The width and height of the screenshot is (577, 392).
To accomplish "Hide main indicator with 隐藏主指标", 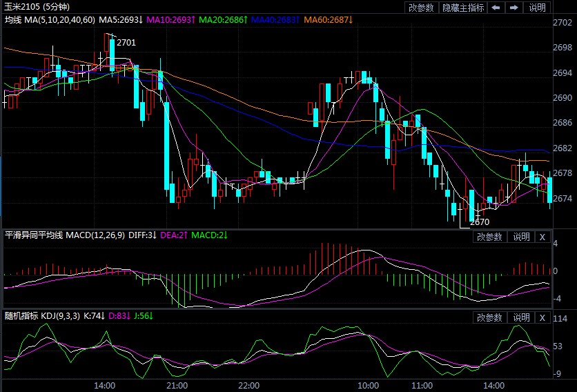I will pyautogui.click(x=463, y=8).
